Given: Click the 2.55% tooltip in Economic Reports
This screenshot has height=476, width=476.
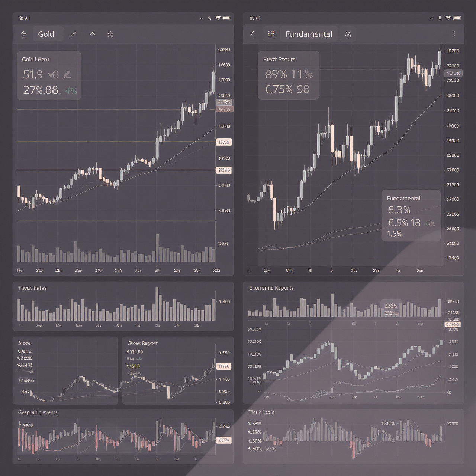Looking at the screenshot, I should 391,306.
